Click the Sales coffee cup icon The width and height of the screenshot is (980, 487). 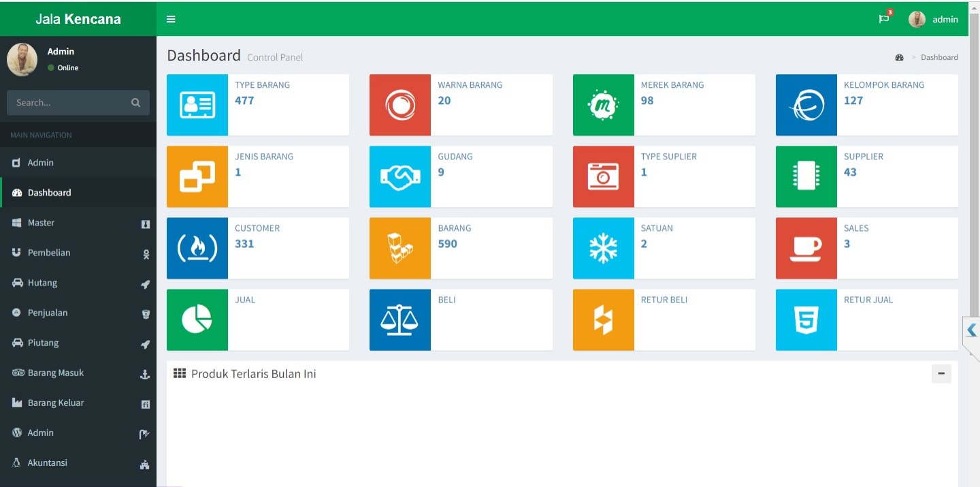(806, 249)
